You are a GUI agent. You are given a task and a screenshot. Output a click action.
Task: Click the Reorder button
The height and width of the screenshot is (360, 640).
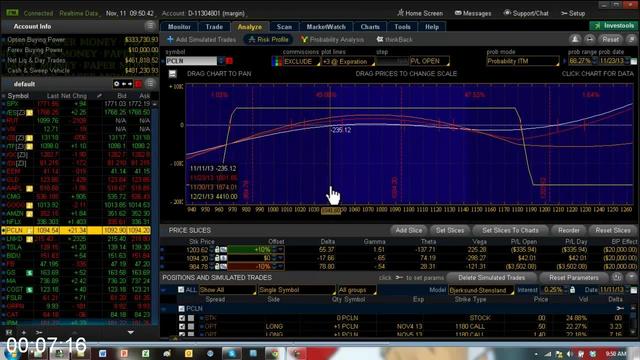click(569, 230)
